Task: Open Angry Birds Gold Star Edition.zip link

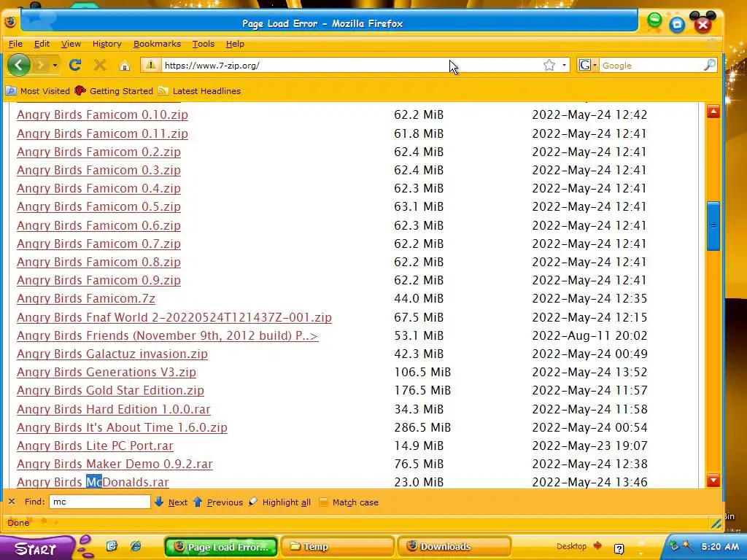Action: point(111,391)
